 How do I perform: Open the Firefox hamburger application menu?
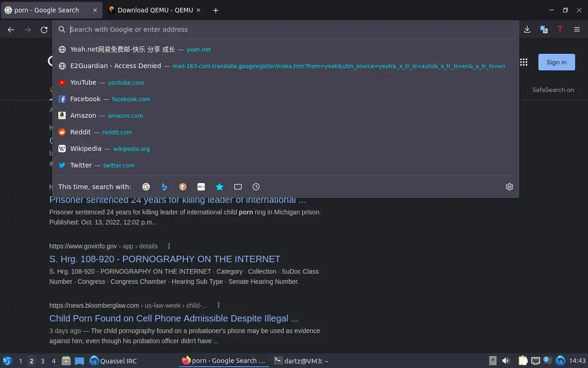point(577,29)
